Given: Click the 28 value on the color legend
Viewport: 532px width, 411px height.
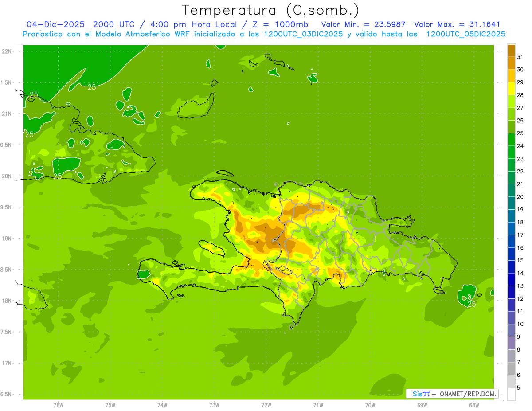Looking at the screenshot, I should click(x=520, y=95).
